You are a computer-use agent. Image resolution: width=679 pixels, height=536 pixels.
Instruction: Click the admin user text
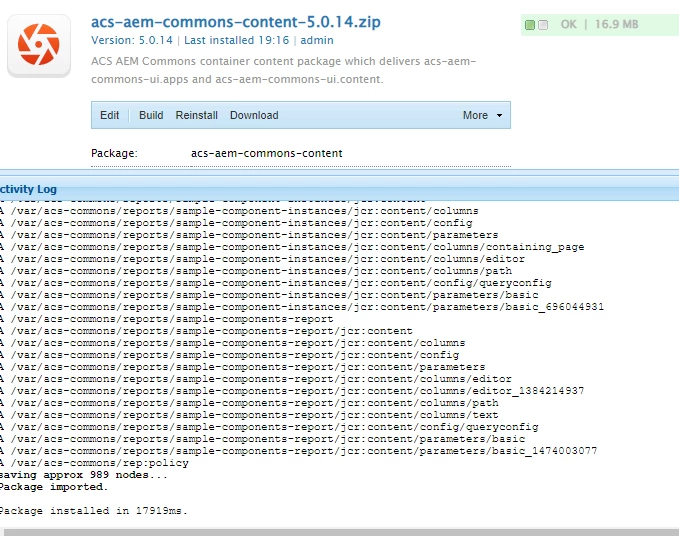pyautogui.click(x=317, y=40)
